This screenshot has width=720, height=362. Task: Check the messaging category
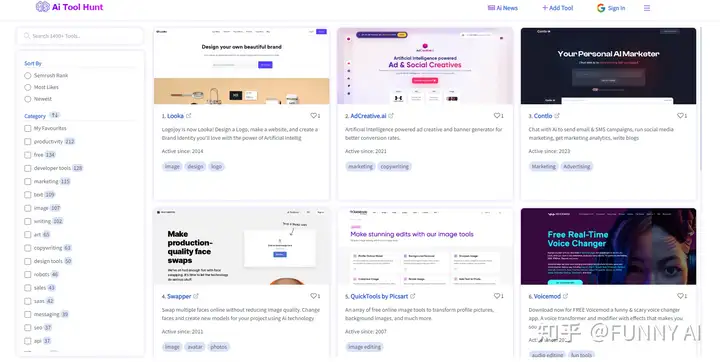28,315
